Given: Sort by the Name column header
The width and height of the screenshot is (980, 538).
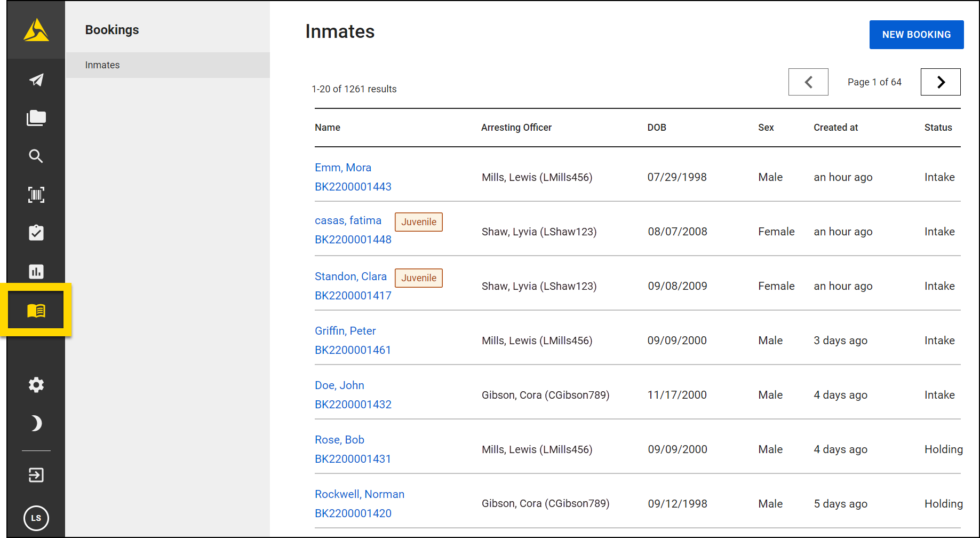Looking at the screenshot, I should pyautogui.click(x=327, y=127).
